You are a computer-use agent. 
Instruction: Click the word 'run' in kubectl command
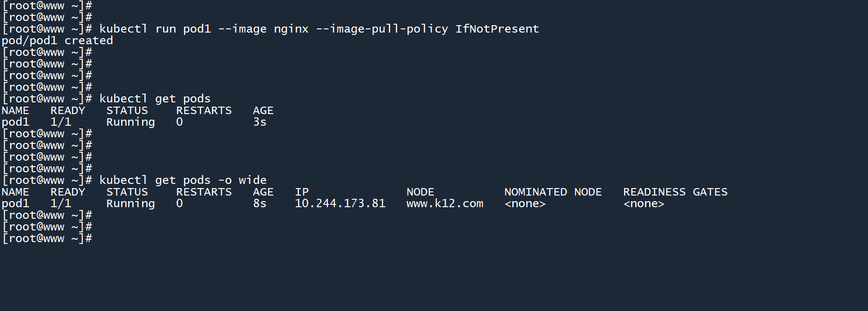[165, 29]
